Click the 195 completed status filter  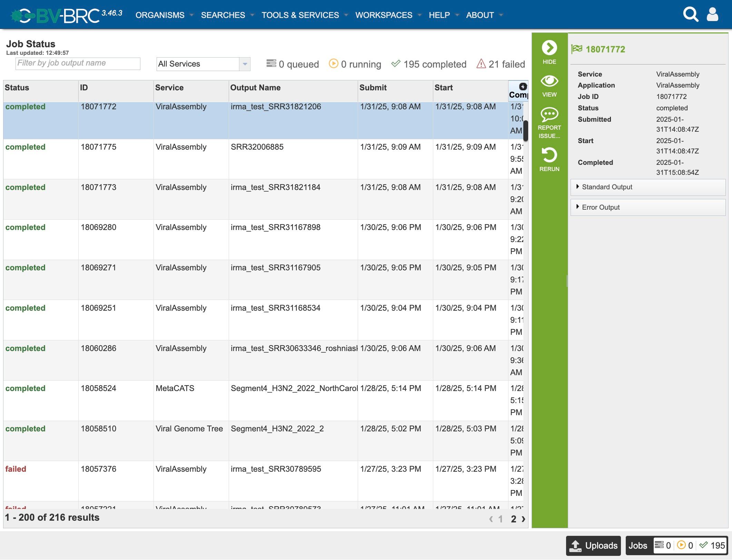[x=429, y=64]
